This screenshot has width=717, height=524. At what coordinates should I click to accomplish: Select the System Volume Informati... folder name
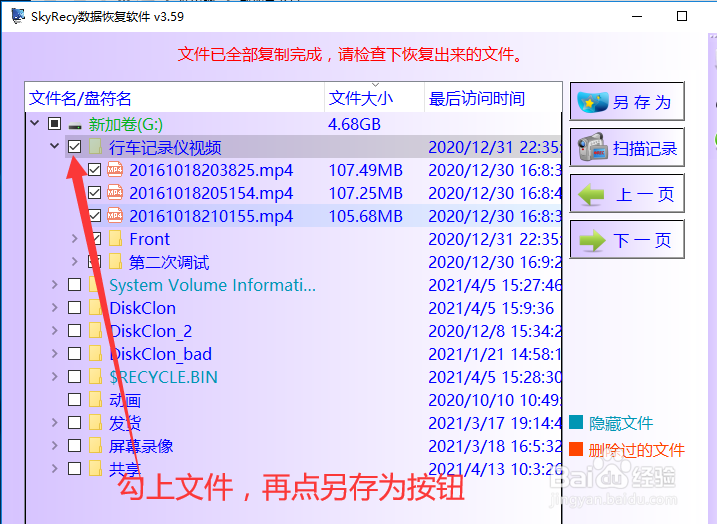pyautogui.click(x=212, y=285)
